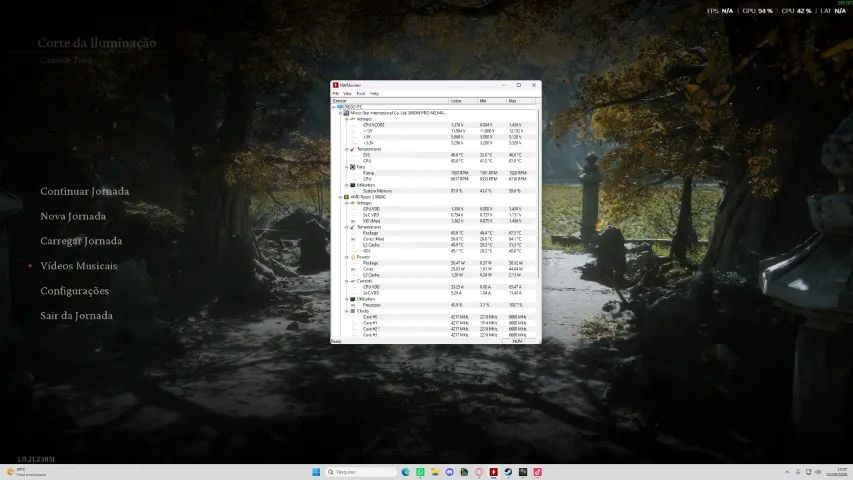The height and width of the screenshot is (480, 853).
Task: Choose Continuar Jornada in game menu
Action: coord(85,191)
